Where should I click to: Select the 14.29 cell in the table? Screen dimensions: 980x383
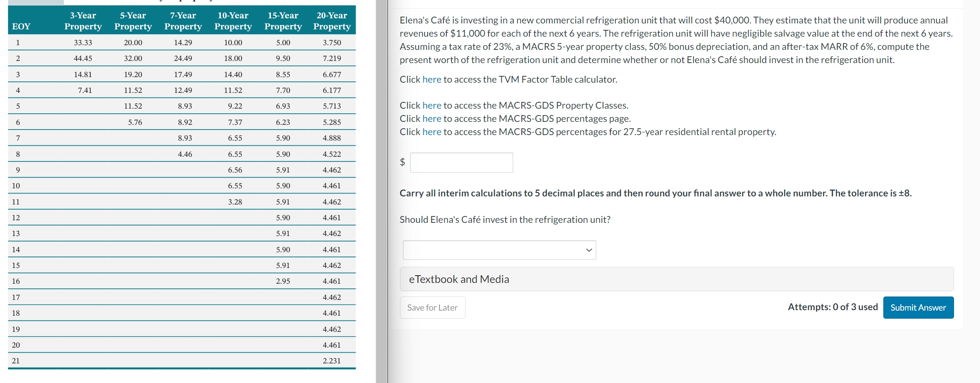(x=183, y=43)
